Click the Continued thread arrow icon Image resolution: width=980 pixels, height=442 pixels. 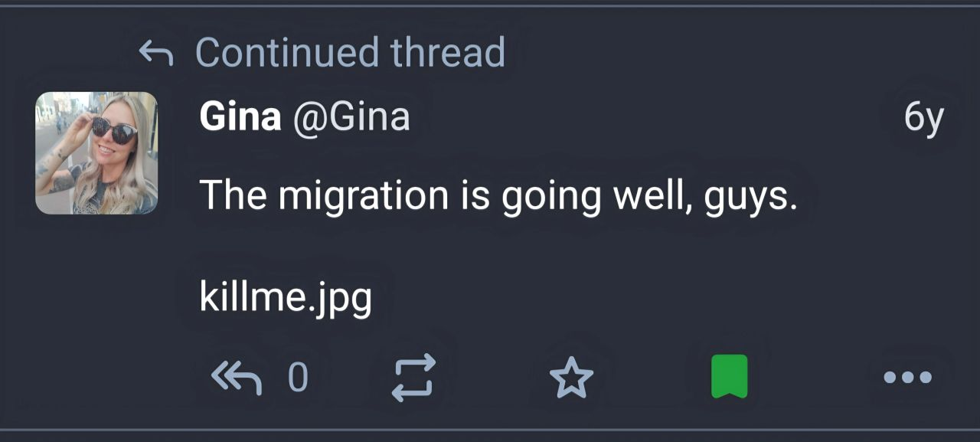tap(156, 53)
